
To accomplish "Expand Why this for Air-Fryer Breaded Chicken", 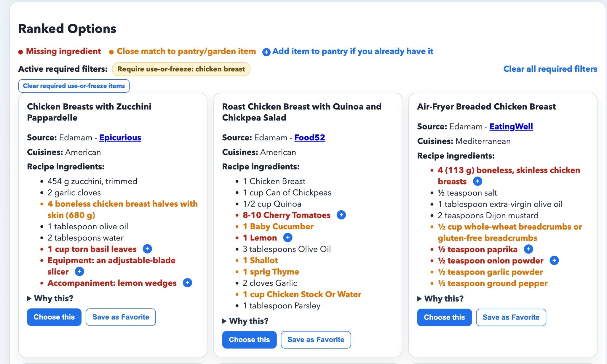I will point(440,299).
